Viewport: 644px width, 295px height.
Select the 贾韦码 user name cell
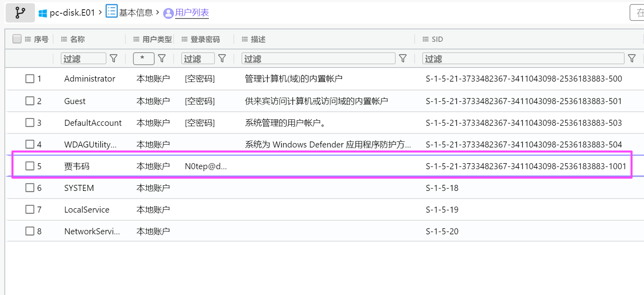coord(77,166)
